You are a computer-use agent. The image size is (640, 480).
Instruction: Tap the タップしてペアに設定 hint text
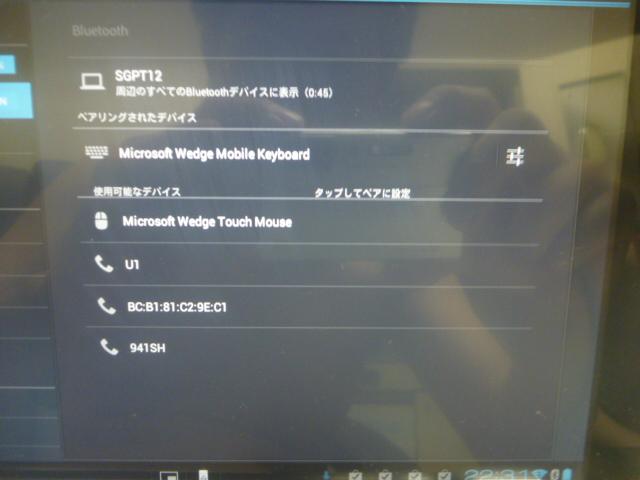(362, 193)
